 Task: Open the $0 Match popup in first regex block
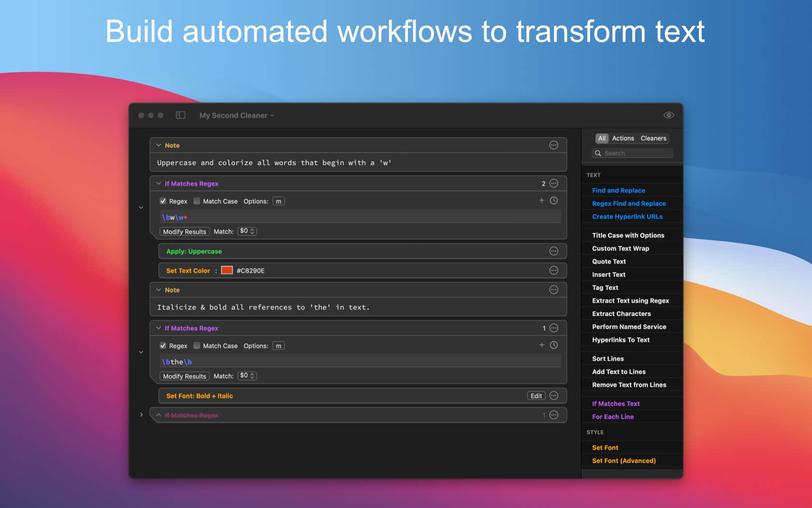coord(247,231)
